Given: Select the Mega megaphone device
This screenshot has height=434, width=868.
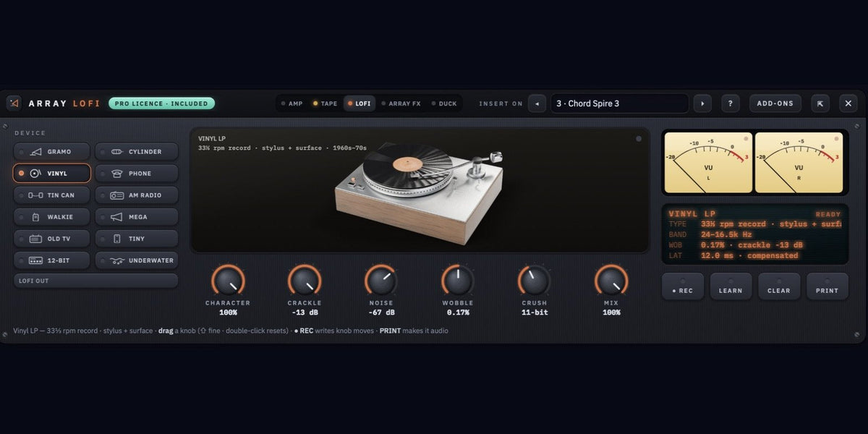Looking at the screenshot, I should tap(137, 217).
